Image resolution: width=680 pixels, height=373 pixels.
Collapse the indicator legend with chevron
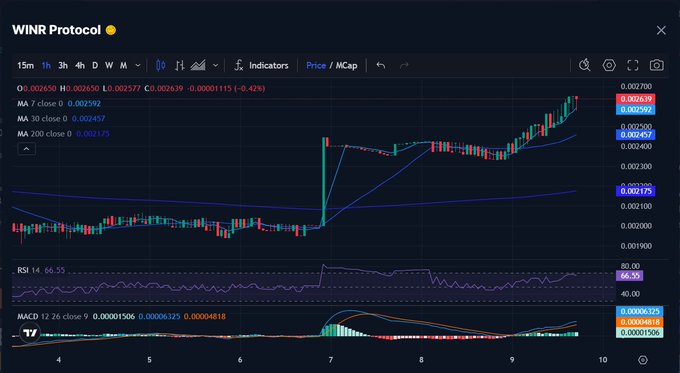click(x=26, y=149)
